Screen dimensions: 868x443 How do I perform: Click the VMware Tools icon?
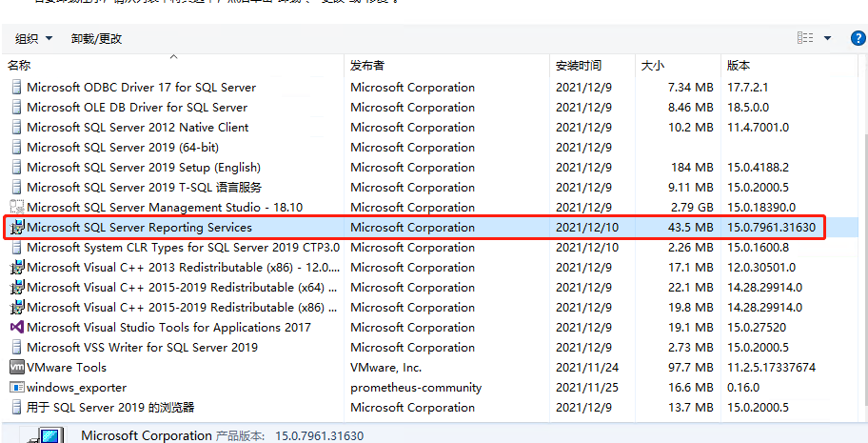coord(17,367)
